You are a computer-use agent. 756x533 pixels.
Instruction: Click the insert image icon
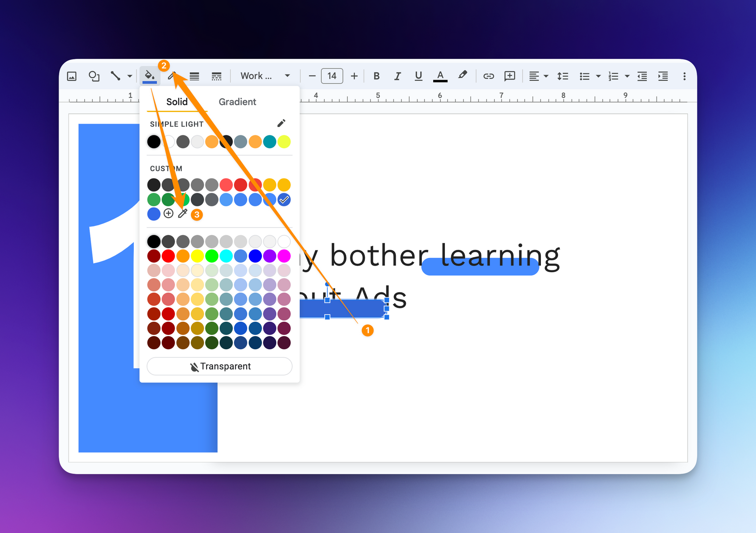click(72, 76)
